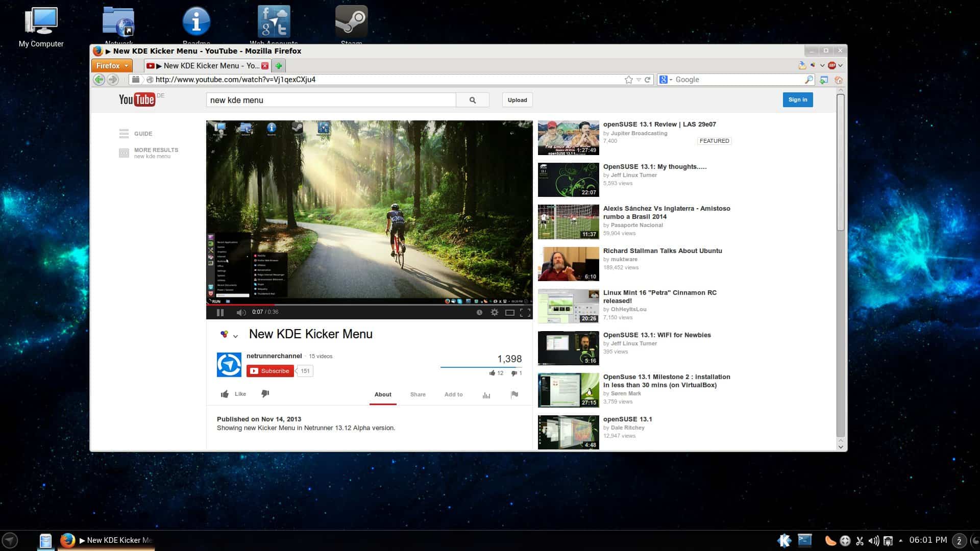This screenshot has height=551, width=980.
Task: Open the URL history dropdown arrow
Action: click(639, 80)
